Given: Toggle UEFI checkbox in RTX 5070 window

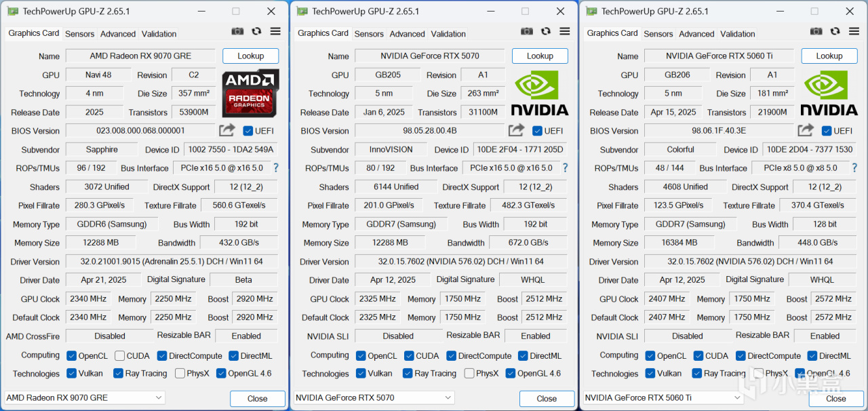Looking at the screenshot, I should pos(537,131).
